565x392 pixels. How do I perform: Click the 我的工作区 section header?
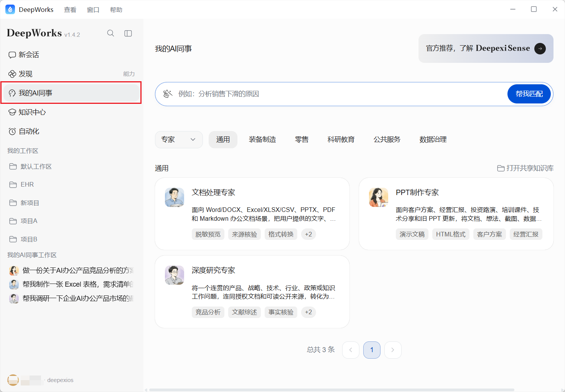click(x=23, y=151)
